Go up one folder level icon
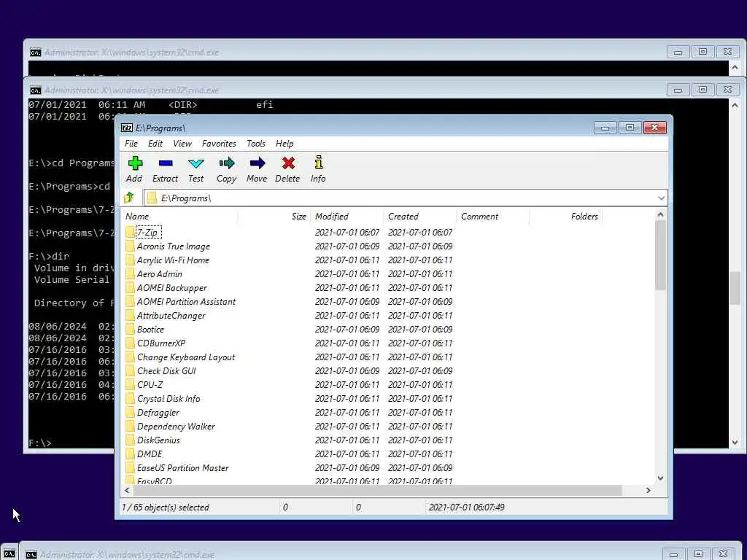 (x=128, y=197)
